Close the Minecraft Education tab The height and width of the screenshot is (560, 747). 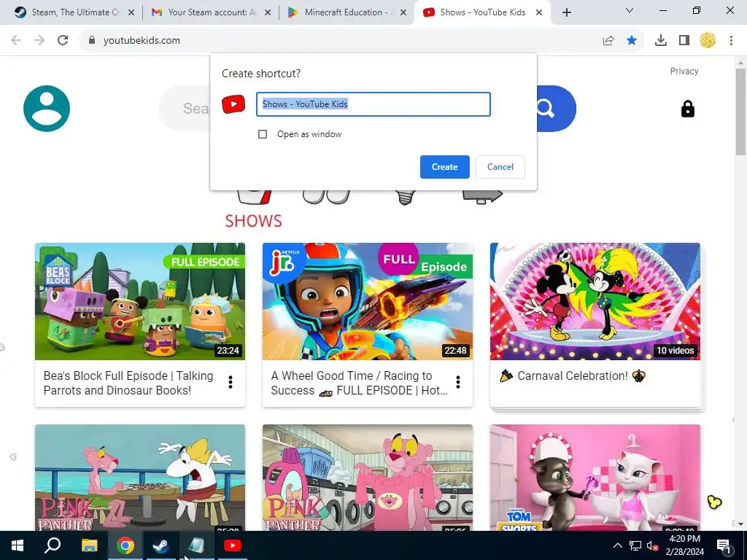403,13
